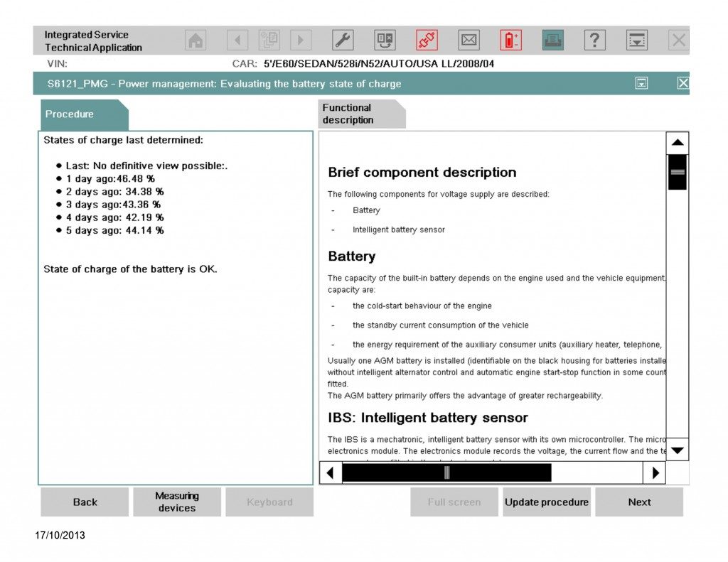Click 'State of charge of the battery is OK.'
728x562 pixels.
tap(130, 269)
